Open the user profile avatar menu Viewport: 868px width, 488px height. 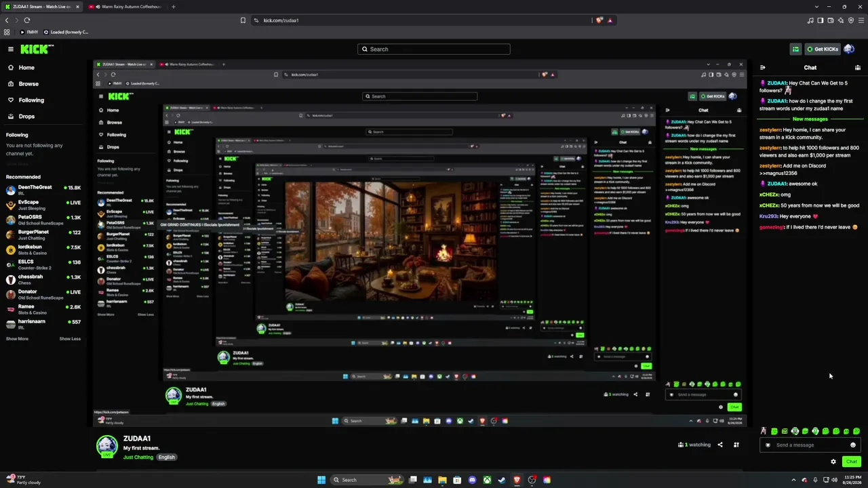coord(849,49)
